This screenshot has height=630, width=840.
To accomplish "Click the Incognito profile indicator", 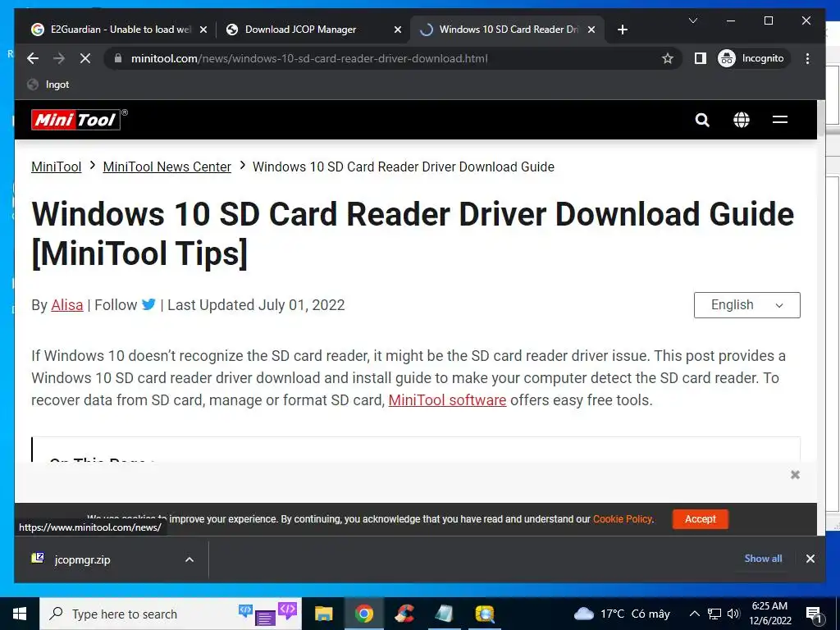I will (751, 58).
